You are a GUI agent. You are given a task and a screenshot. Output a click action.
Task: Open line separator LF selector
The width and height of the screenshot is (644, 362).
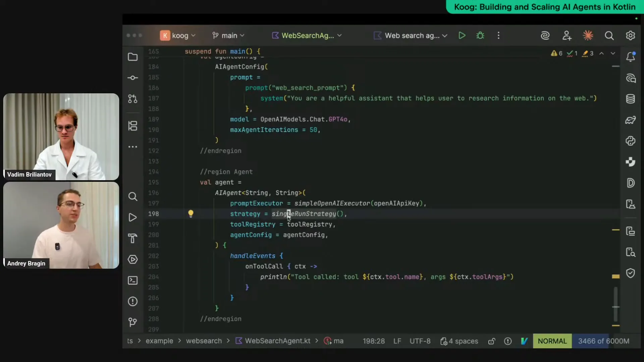coord(397,341)
